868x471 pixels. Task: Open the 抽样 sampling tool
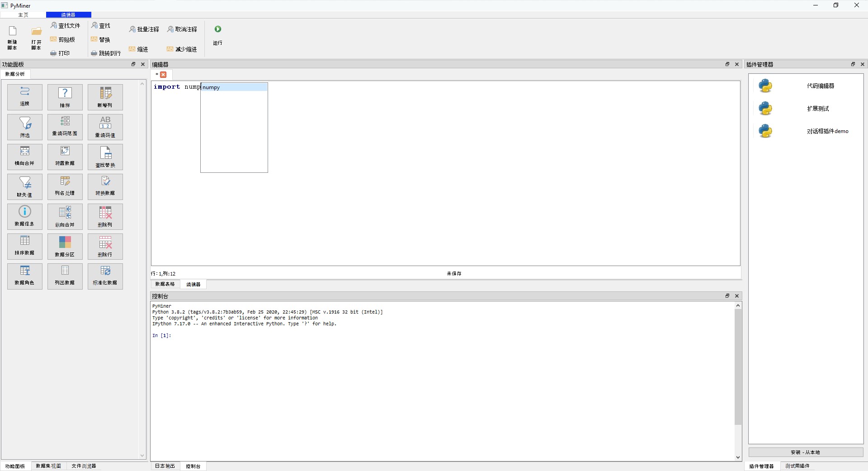[65, 97]
